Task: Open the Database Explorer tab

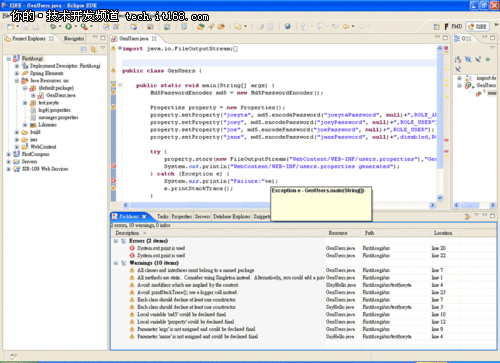Action: click(x=231, y=217)
